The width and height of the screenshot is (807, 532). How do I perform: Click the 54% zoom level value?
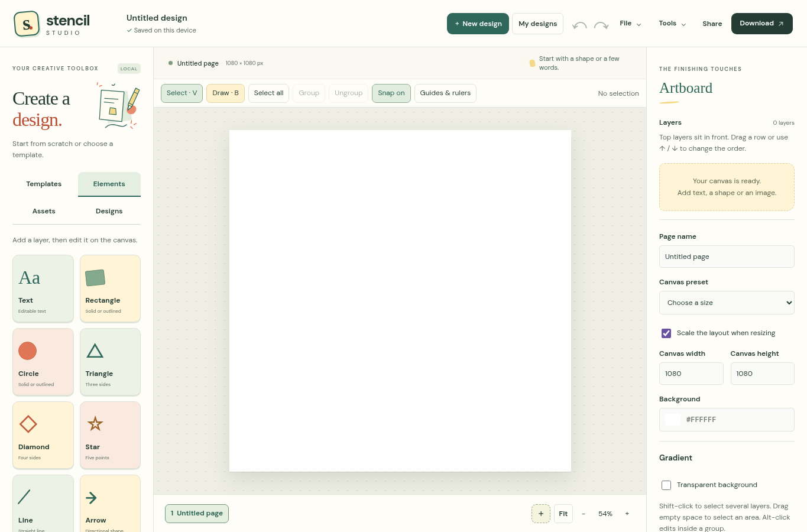click(605, 514)
